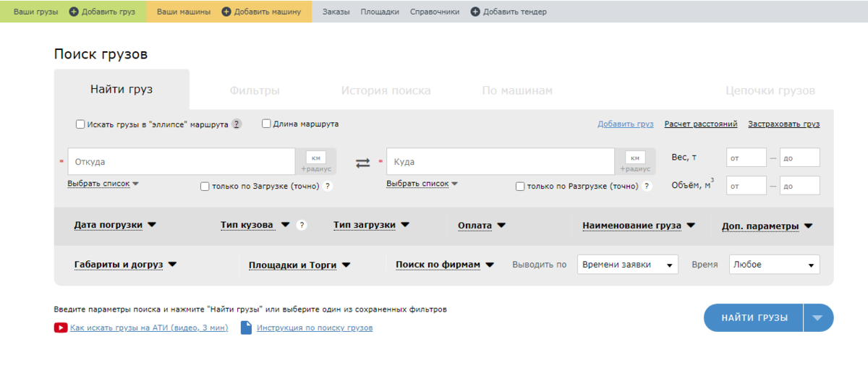Image resolution: width=868 pixels, height=381 pixels.
Task: Swap origin and destination with arrows icon
Action: click(362, 163)
